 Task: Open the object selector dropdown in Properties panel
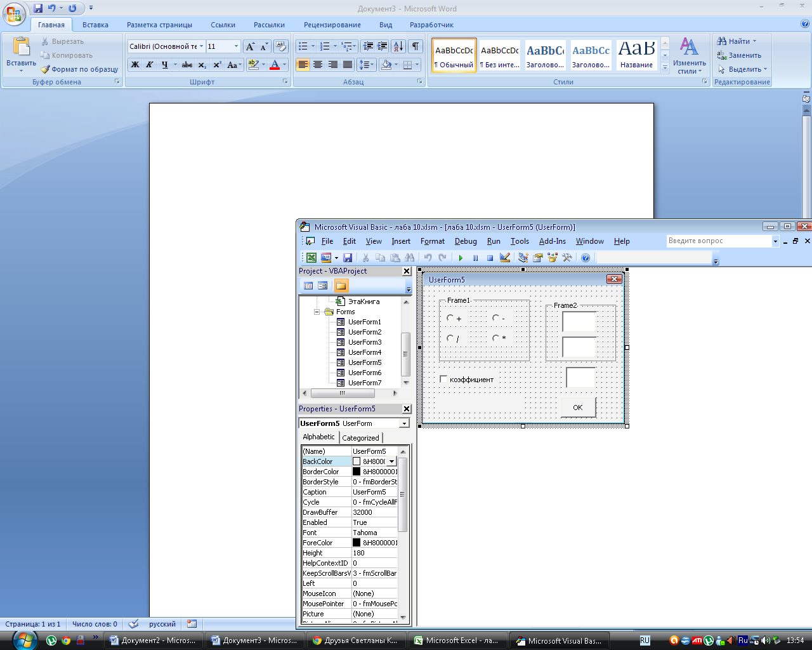pyautogui.click(x=404, y=423)
